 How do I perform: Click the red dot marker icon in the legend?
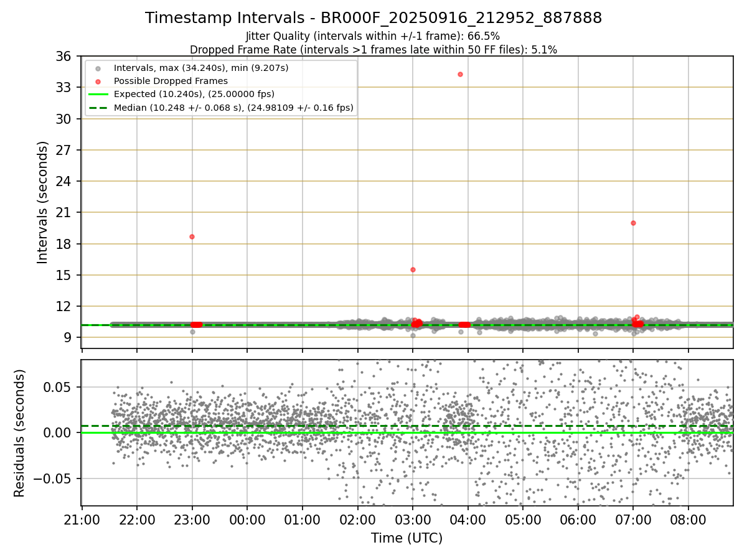click(98, 82)
